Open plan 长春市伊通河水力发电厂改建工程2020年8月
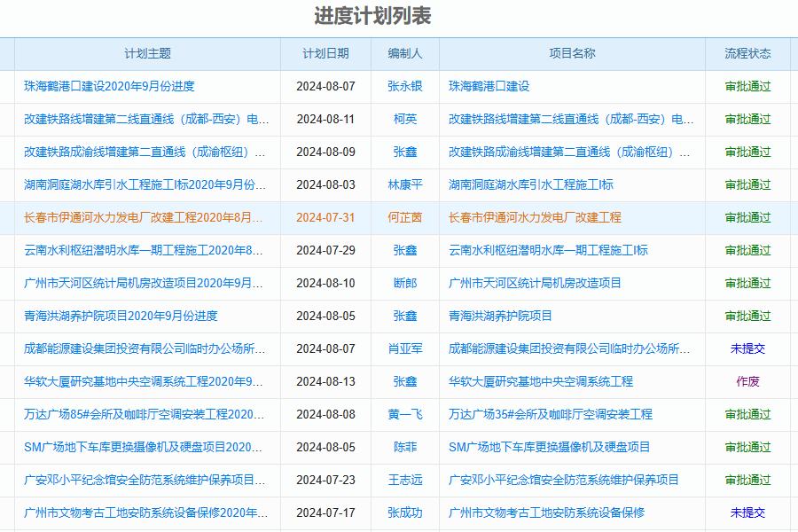798x532 pixels. [x=144, y=217]
